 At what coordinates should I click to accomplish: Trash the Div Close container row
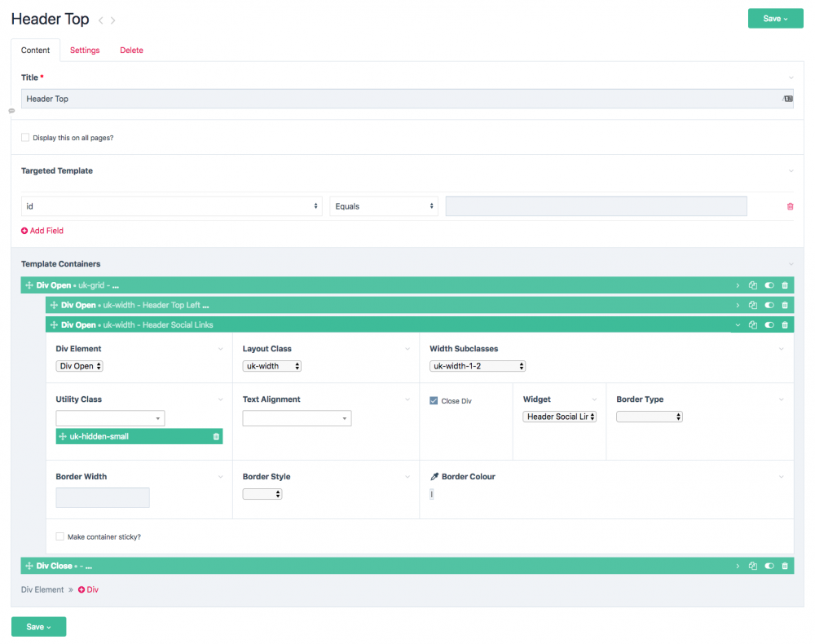[785, 566]
